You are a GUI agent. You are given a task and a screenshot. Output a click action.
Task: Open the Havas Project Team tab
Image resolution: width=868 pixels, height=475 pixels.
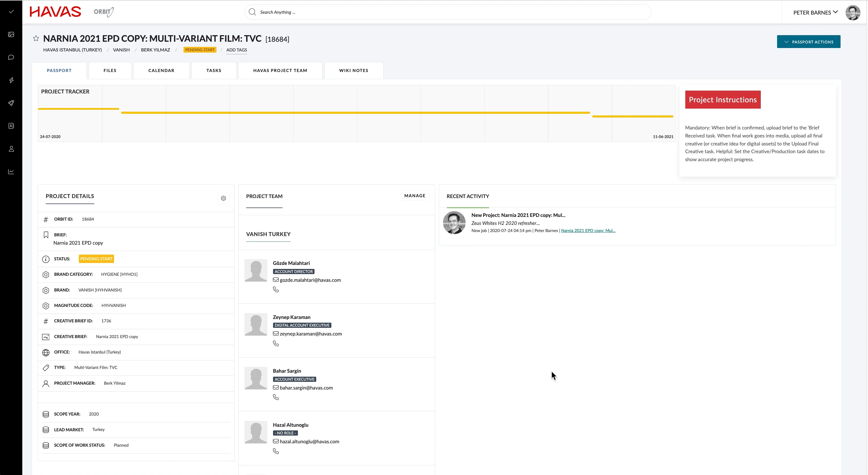tap(280, 70)
